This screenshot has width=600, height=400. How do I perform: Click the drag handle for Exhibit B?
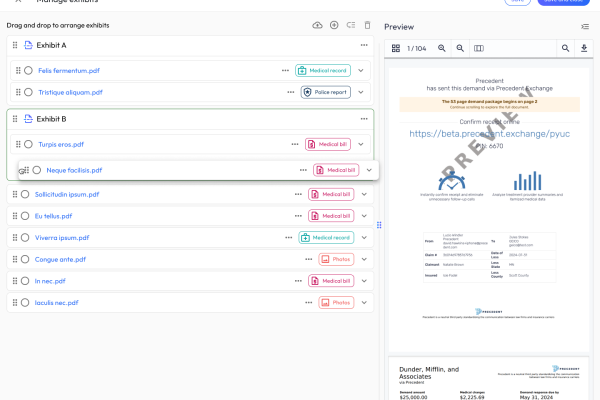click(15, 119)
